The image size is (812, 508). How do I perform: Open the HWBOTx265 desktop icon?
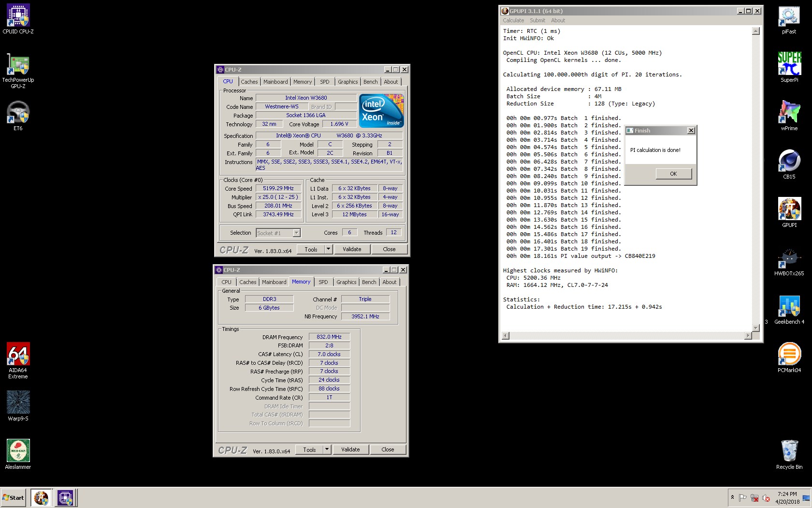pyautogui.click(x=789, y=262)
